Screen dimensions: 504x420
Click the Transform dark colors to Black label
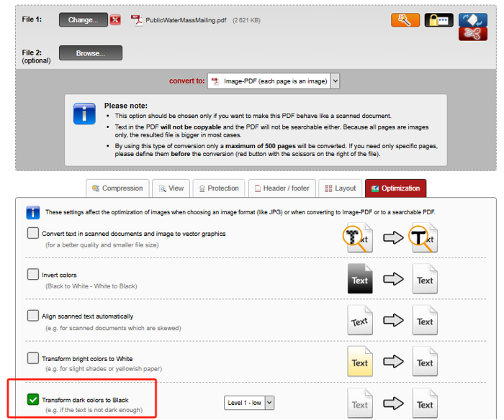(85, 400)
